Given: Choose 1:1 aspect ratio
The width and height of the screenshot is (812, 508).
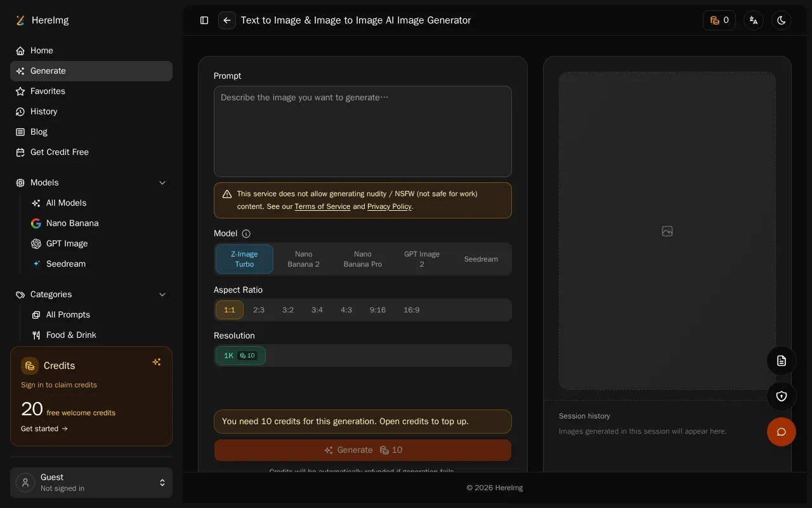Looking at the screenshot, I should point(230,310).
